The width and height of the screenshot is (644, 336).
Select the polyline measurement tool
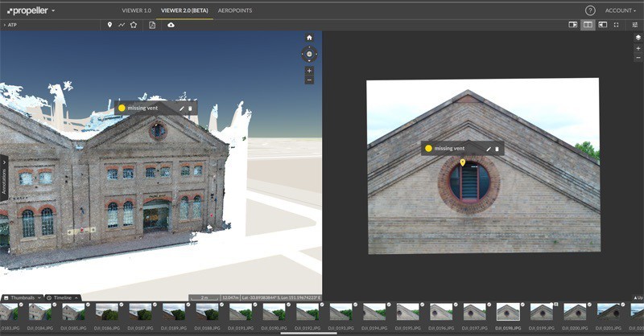click(122, 25)
